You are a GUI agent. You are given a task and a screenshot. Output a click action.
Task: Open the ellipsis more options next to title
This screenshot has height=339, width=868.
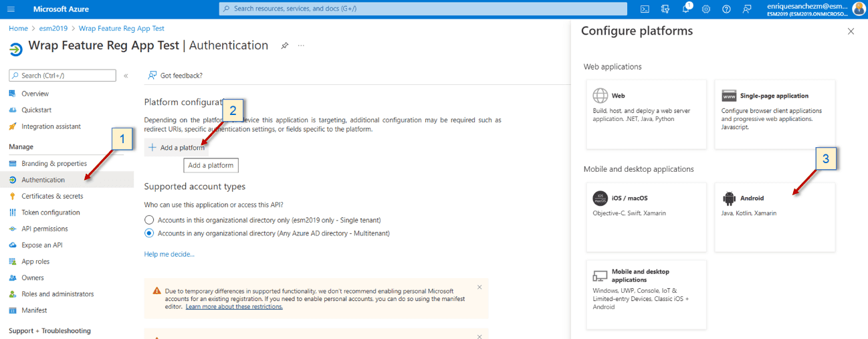(301, 45)
